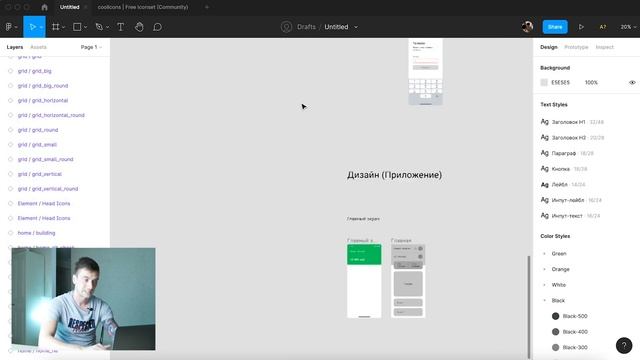Select the gray Главная wireframe thumbnail
The width and height of the screenshot is (640, 360).
408,281
